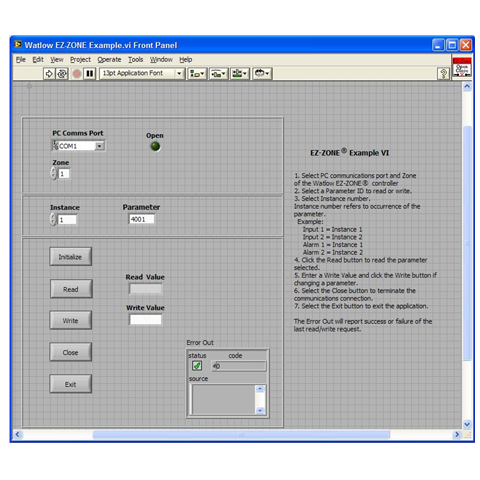The width and height of the screenshot is (480, 480).
Task: Open the Help menu
Action: [x=186, y=60]
